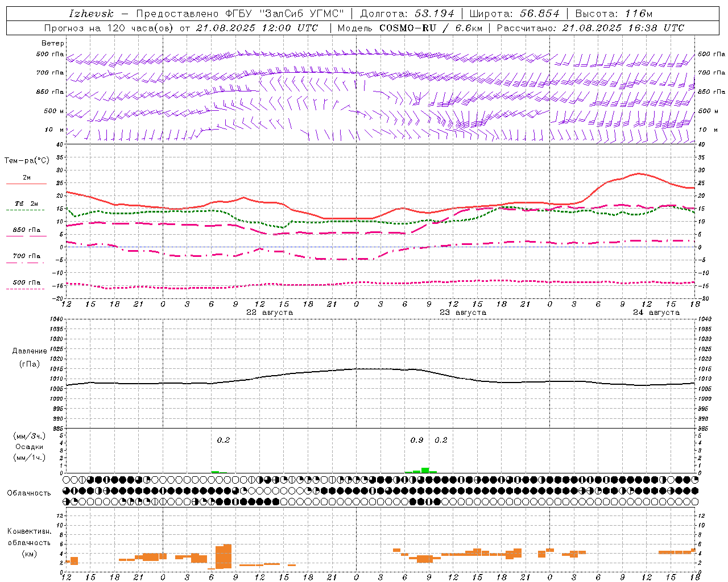Click the 22 августа date label
Viewport: 728px width, 582px height.
coord(270,313)
